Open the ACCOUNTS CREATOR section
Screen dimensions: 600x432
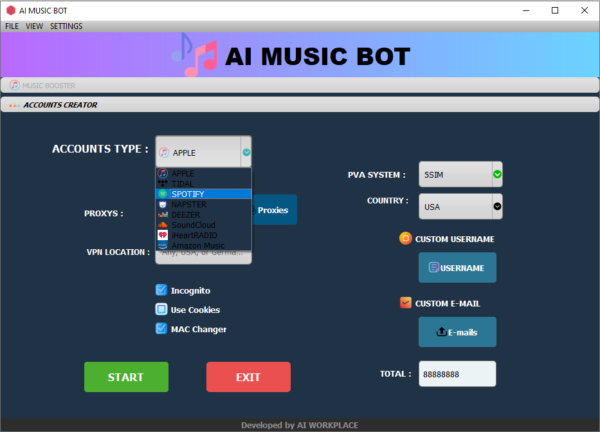(x=300, y=105)
